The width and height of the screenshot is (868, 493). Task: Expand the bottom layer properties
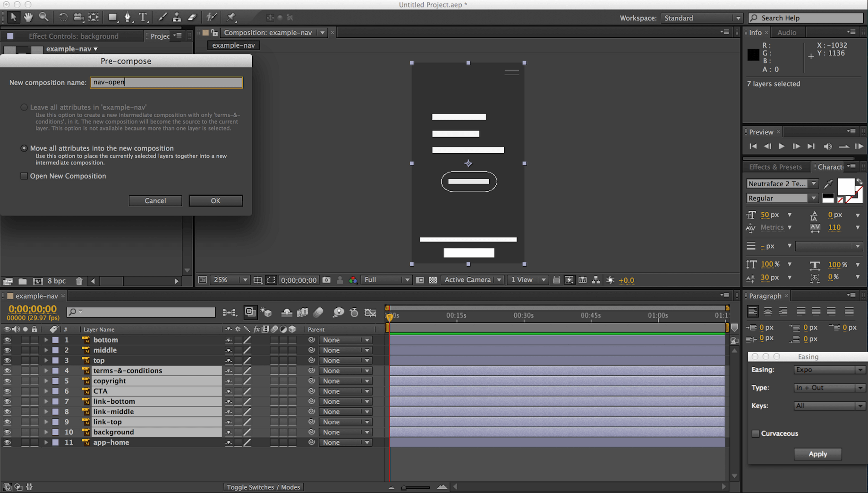point(46,340)
